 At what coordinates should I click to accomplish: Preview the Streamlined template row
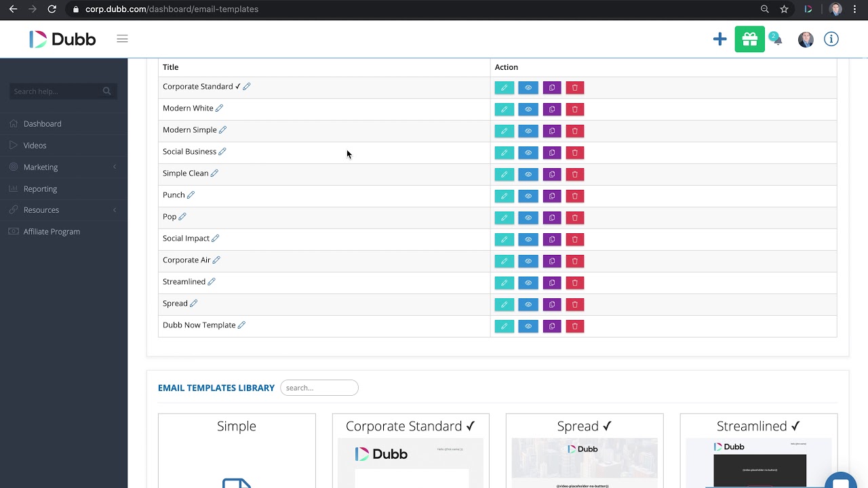tap(528, 283)
